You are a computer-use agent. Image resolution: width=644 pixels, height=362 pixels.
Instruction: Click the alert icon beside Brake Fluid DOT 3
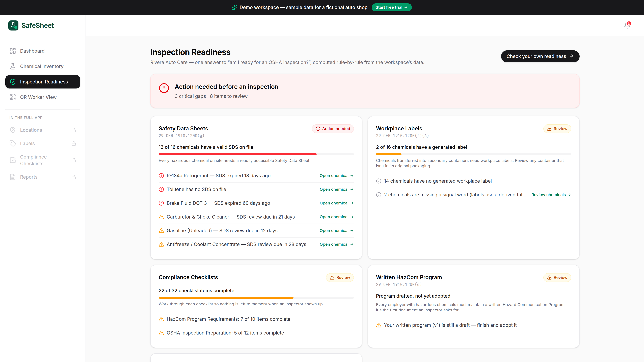tap(161, 203)
